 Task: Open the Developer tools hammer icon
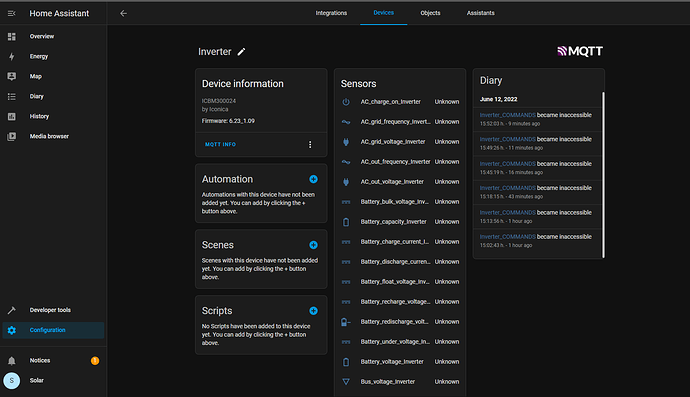coord(11,310)
